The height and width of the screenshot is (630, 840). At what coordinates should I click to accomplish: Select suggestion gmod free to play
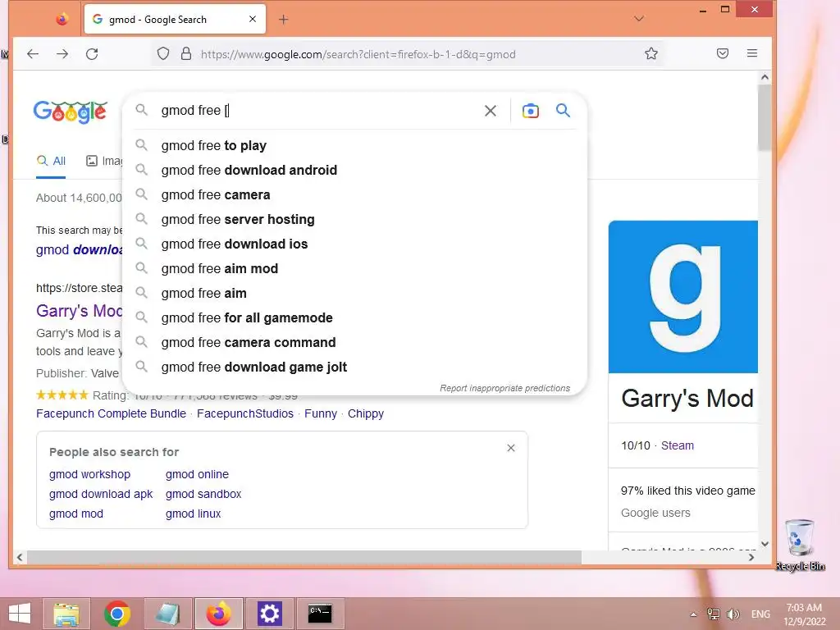(x=354, y=146)
